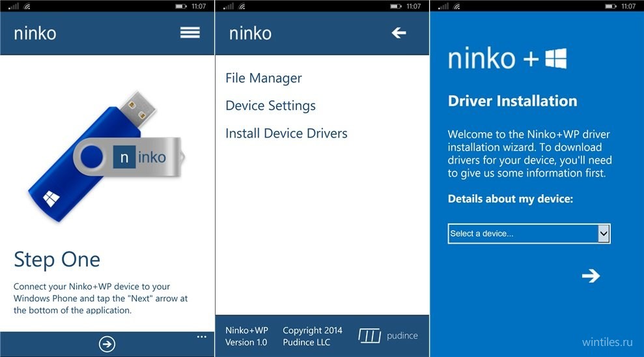Image resolution: width=644 pixels, height=357 pixels.
Task: Tap the ninko title on first screen
Action: (x=35, y=33)
